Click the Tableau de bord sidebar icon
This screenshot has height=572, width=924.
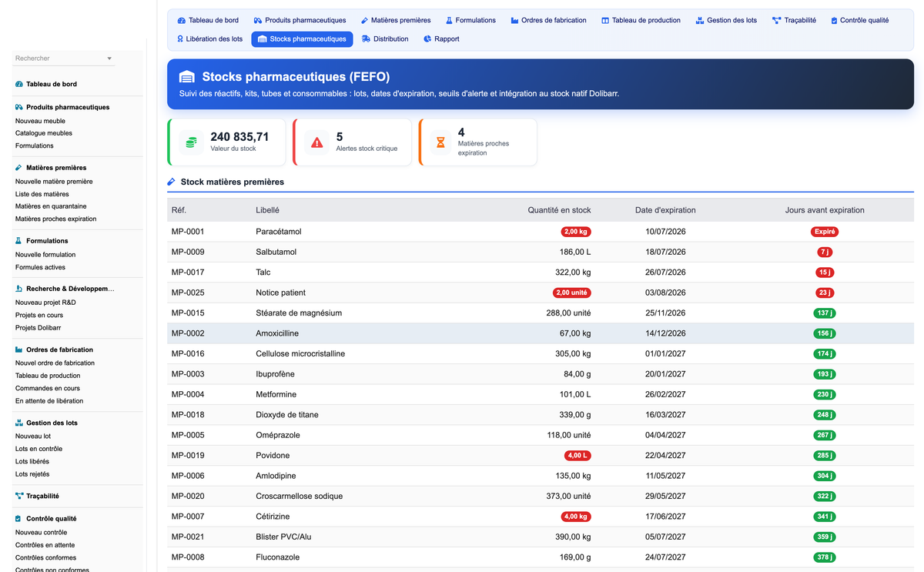[19, 84]
